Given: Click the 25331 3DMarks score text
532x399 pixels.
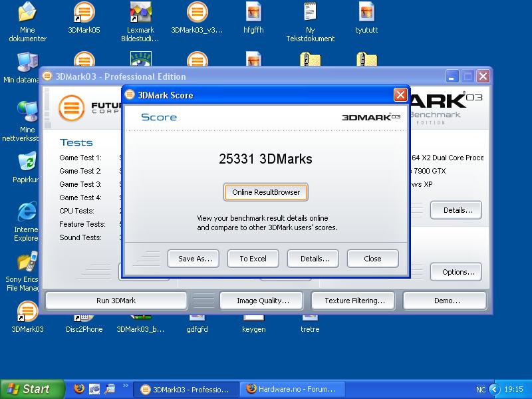Looking at the screenshot, I should (265, 159).
